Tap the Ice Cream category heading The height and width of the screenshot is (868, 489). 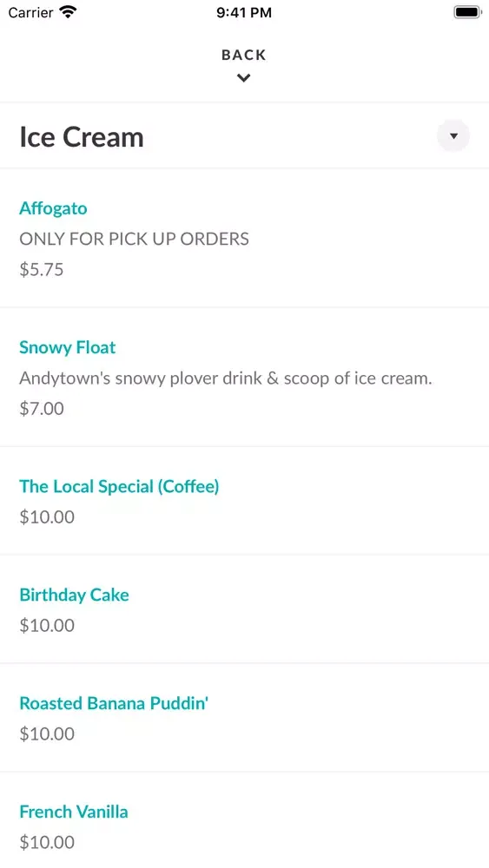[82, 137]
